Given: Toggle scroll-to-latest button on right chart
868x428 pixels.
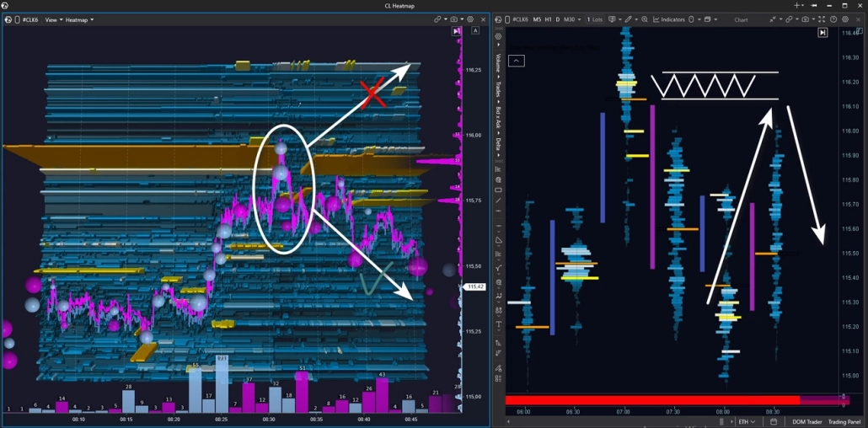Looking at the screenshot, I should point(822,33).
